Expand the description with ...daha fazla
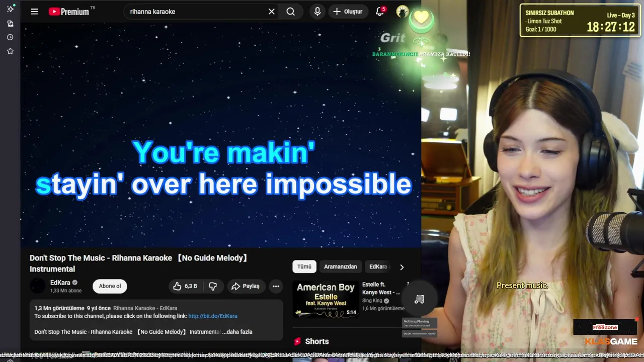The width and height of the screenshot is (644, 362). (237, 332)
